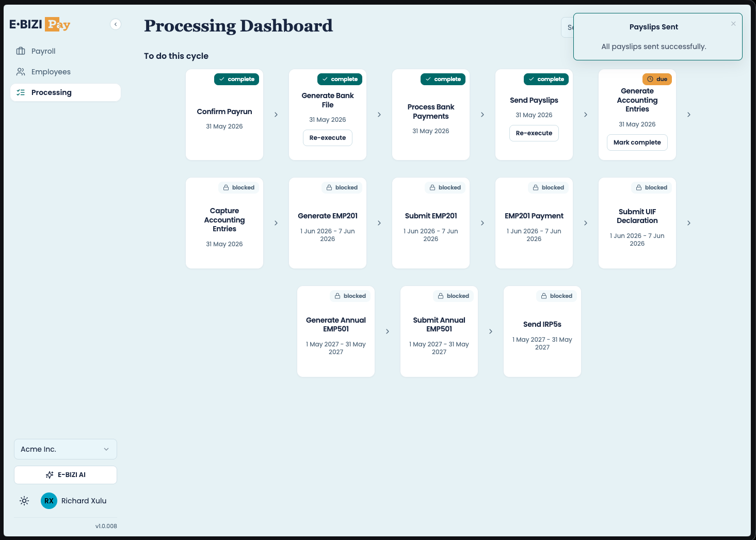The height and width of the screenshot is (540, 756).
Task: Click the RX user avatar
Action: click(49, 501)
